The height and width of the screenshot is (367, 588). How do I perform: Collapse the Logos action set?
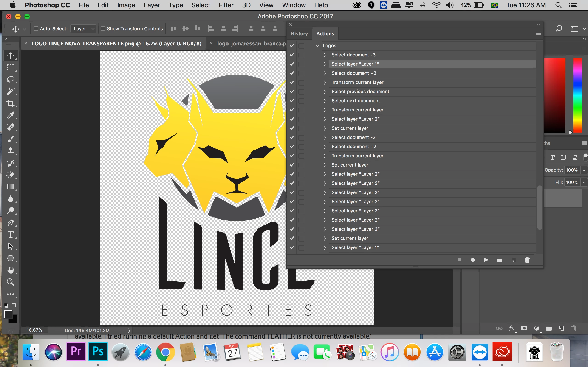coord(318,46)
